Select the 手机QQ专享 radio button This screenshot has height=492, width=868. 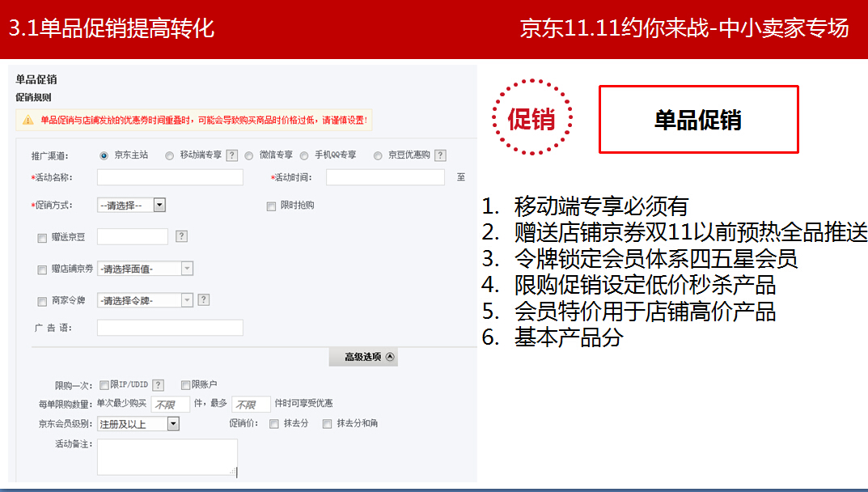304,155
